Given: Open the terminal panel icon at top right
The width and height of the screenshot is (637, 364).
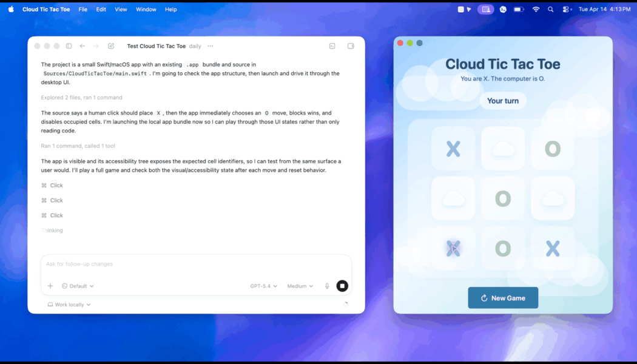Looking at the screenshot, I should [332, 45].
